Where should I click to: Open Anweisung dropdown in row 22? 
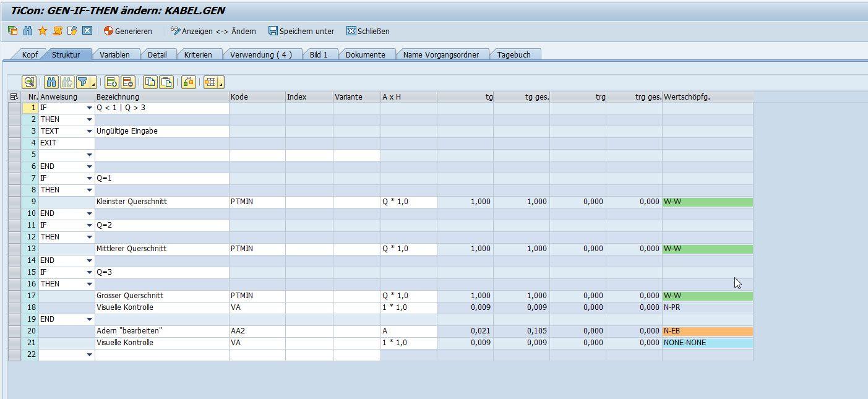[89, 355]
